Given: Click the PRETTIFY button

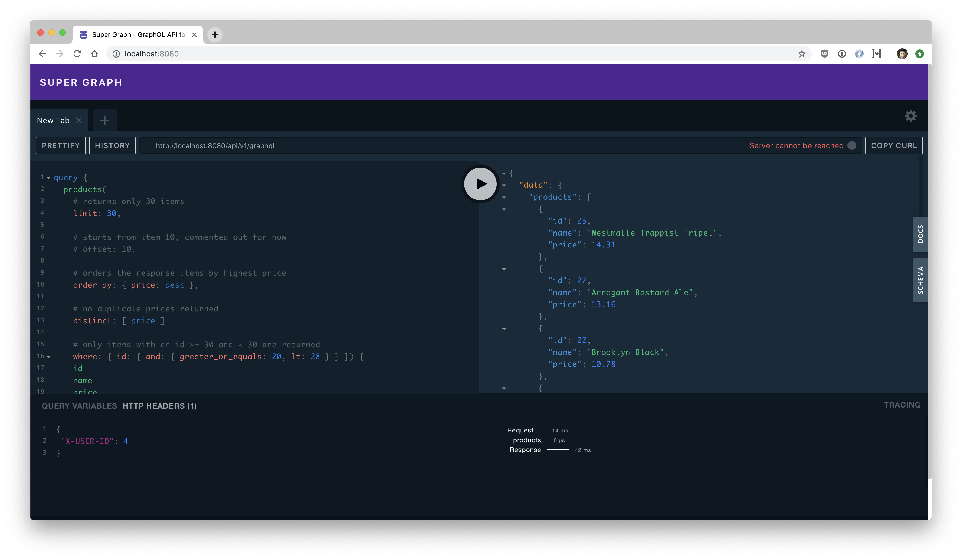Looking at the screenshot, I should click(61, 145).
